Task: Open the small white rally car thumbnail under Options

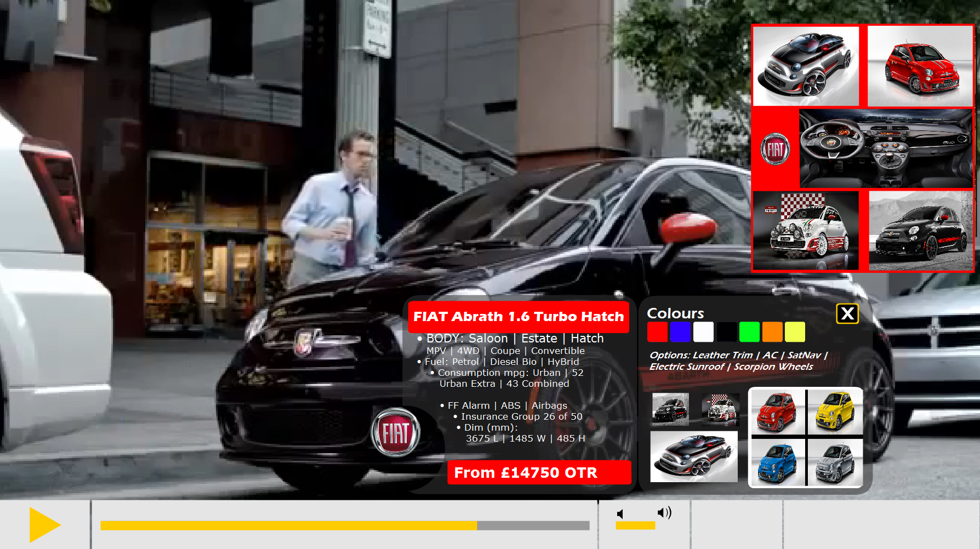Action: (721, 409)
